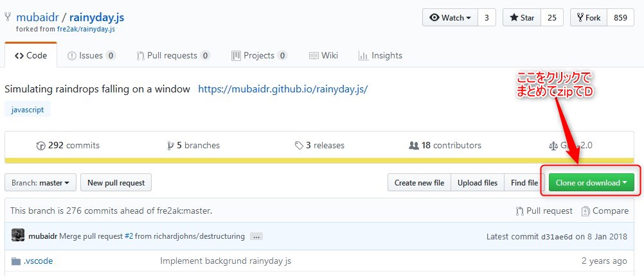Image resolution: width=644 pixels, height=276 pixels.
Task: Expand the commit message ellipsis button
Action: [256, 237]
